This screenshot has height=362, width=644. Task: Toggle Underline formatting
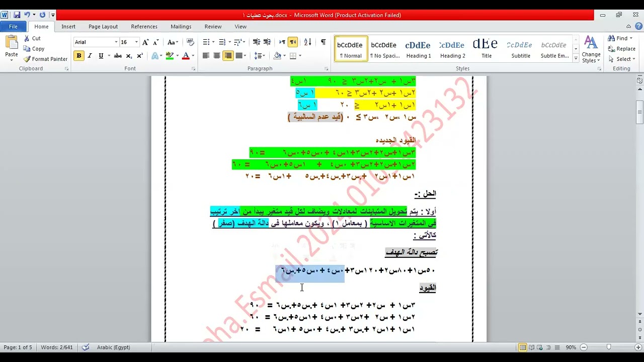tap(101, 56)
